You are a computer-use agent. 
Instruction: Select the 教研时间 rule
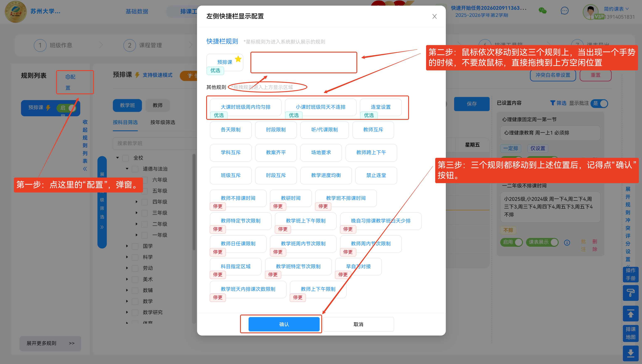[291, 198]
